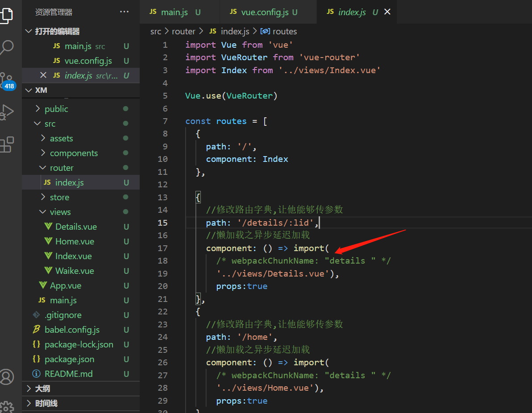The width and height of the screenshot is (532, 413).
Task: Open the Manage gear icon
Action: tap(7, 406)
